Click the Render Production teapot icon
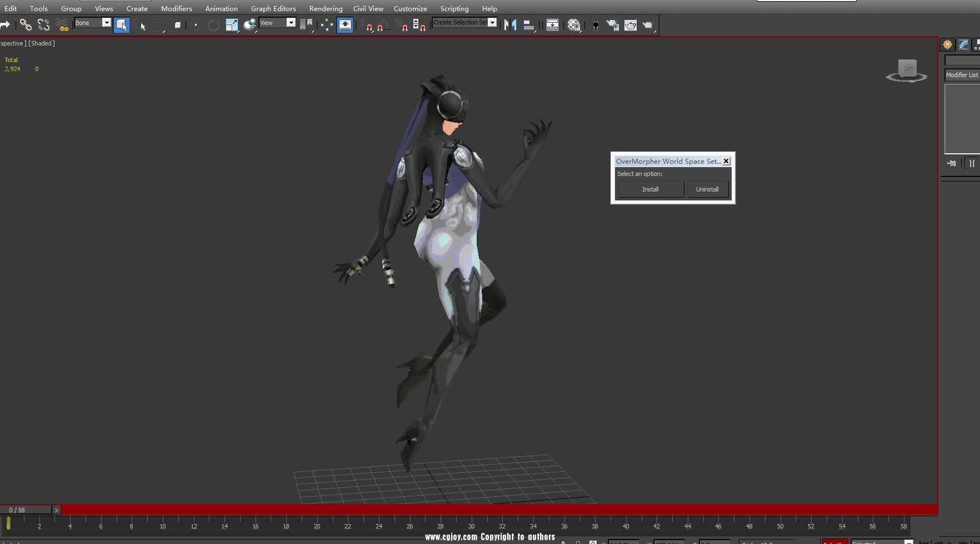980x544 pixels. [648, 25]
